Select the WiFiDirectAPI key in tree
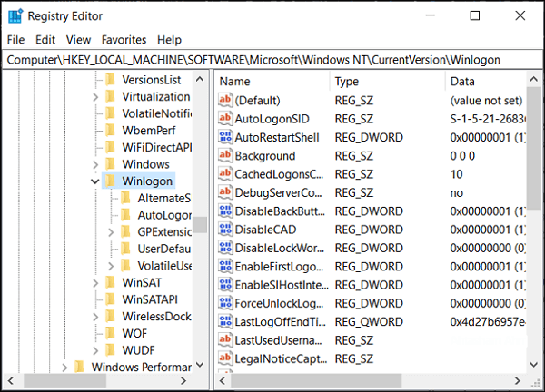The width and height of the screenshot is (545, 392). pos(157,147)
